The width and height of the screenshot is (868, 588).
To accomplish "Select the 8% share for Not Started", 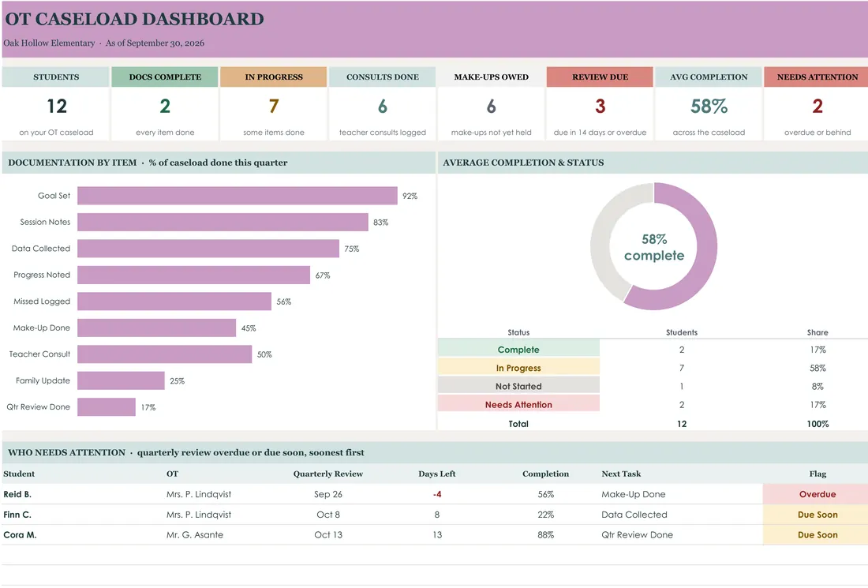I will click(817, 386).
